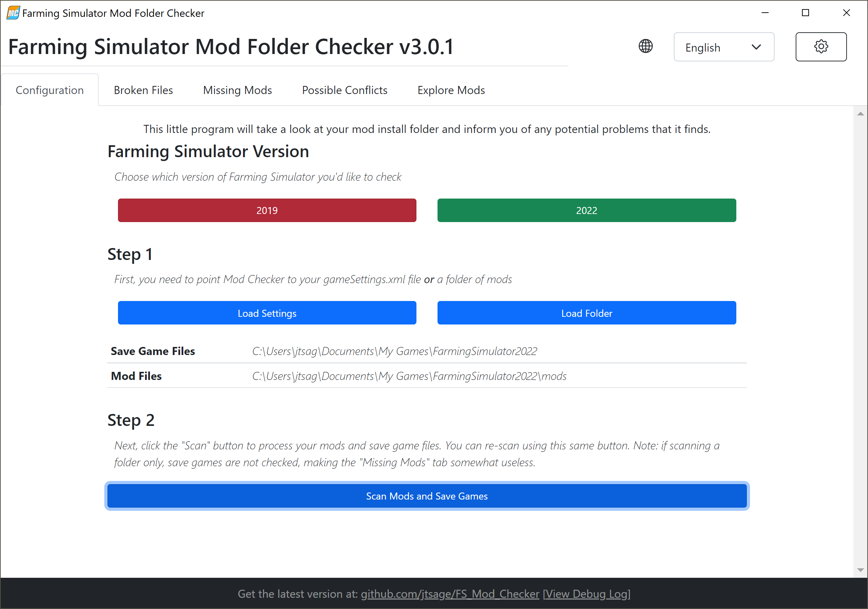Click the globe language icon
Viewport: 868px width, 609px height.
tap(646, 46)
